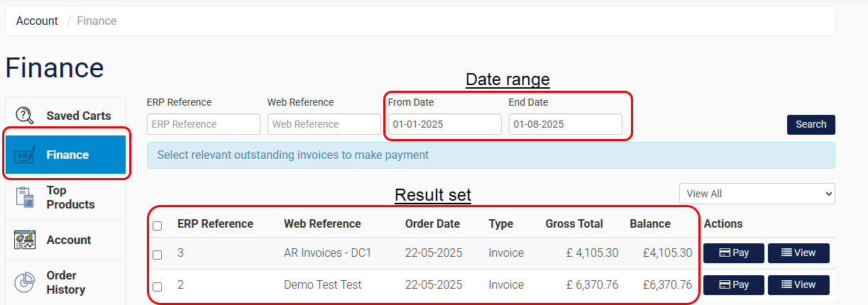The image size is (868, 305).
Task: Pay invoice with ERP Reference 3
Action: tap(733, 253)
